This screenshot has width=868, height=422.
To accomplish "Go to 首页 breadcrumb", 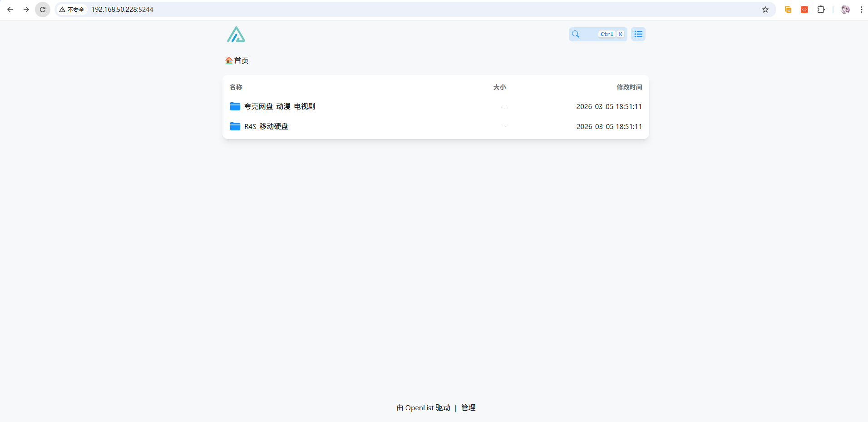I will point(241,60).
